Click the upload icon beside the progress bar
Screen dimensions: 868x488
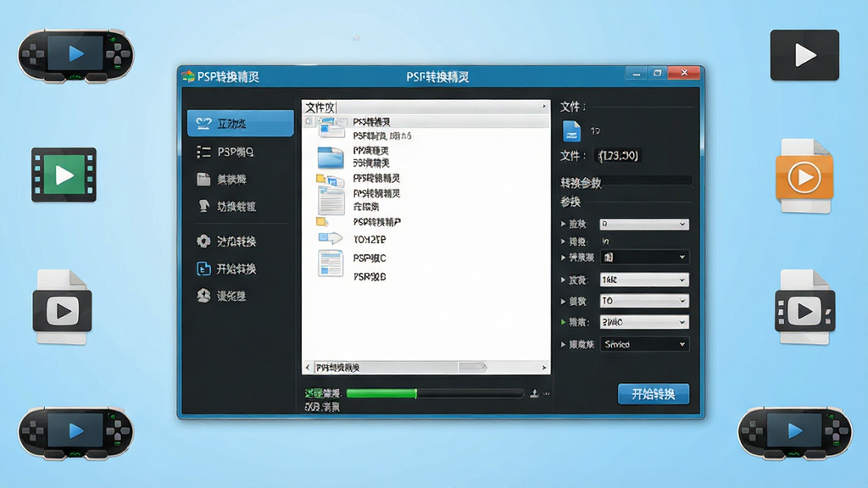pos(534,393)
